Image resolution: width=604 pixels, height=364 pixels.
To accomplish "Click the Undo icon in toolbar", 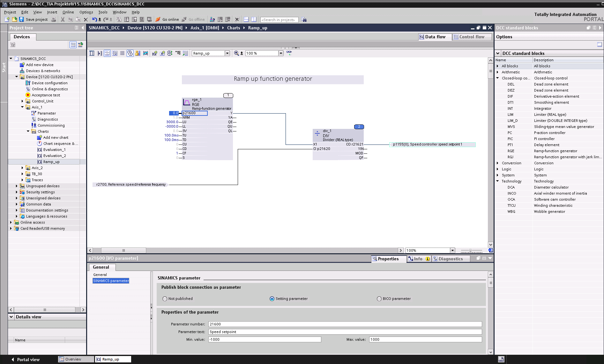I will pyautogui.click(x=95, y=19).
